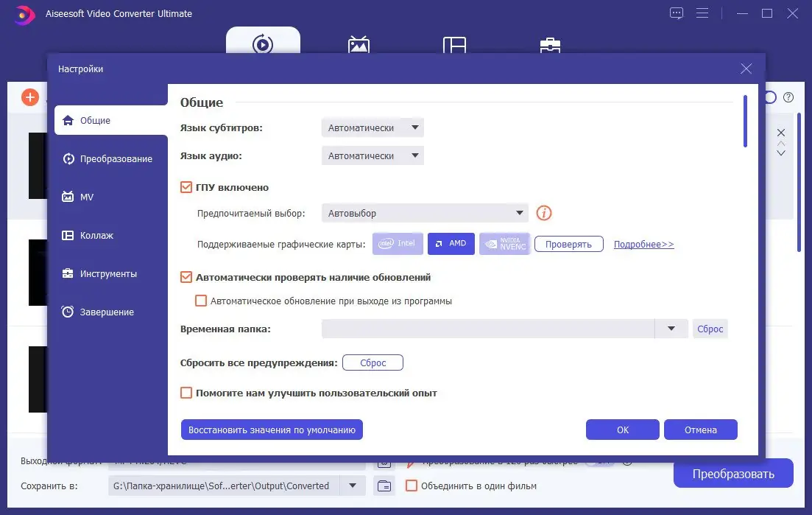Click the Intel graphics card badge
Image resolution: width=812 pixels, height=515 pixels.
[x=398, y=244]
